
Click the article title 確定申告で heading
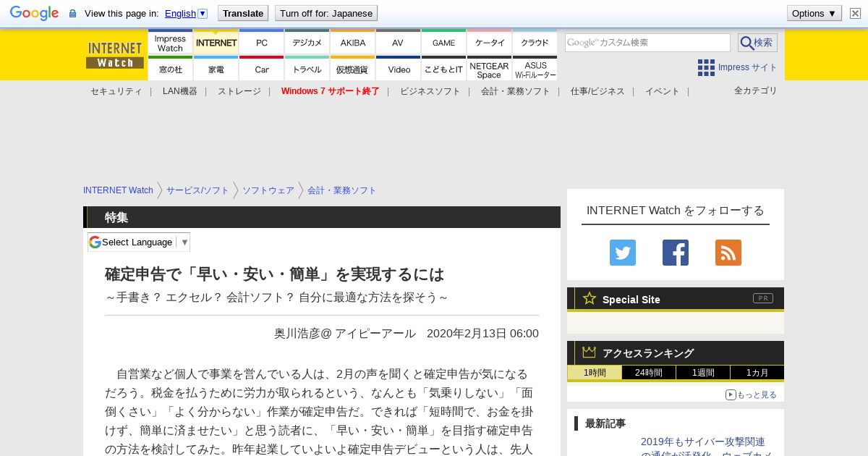274,274
